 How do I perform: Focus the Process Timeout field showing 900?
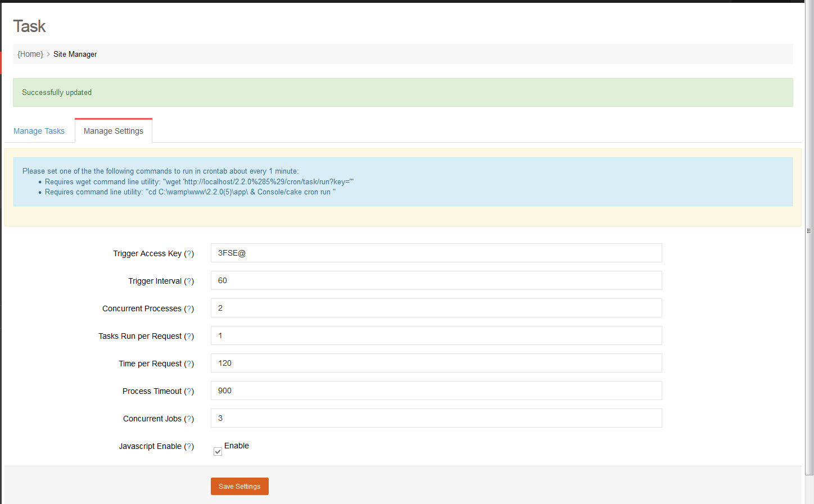[436, 391]
